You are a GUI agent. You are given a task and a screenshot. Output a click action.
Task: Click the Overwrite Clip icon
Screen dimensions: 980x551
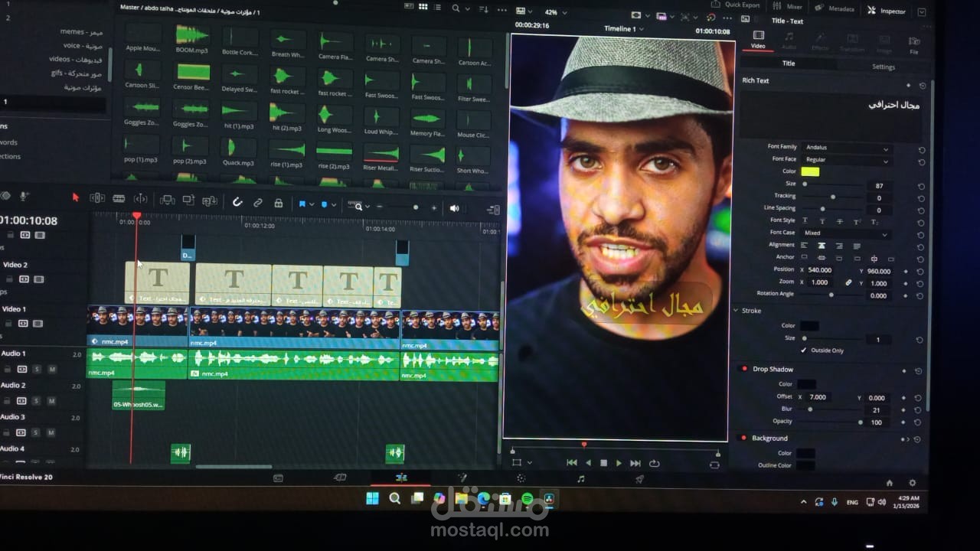point(188,201)
